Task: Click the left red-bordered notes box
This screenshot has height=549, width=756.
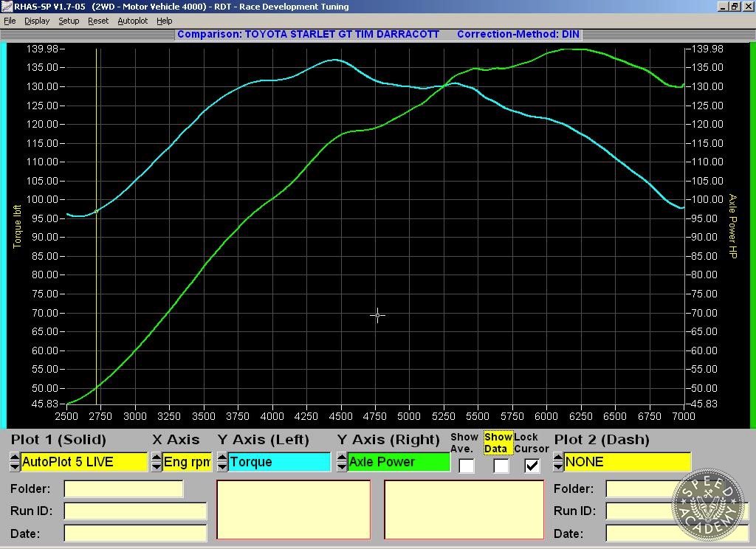Action: point(294,509)
